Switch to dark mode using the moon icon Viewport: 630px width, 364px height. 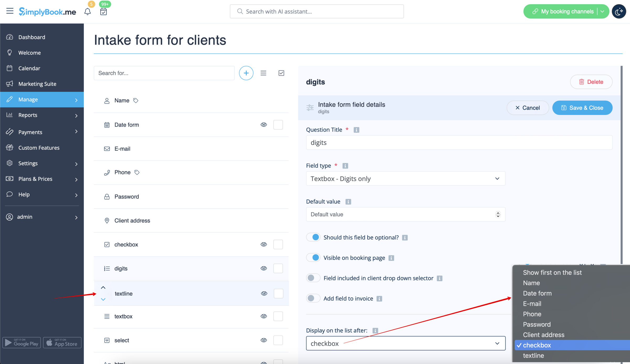pos(619,11)
